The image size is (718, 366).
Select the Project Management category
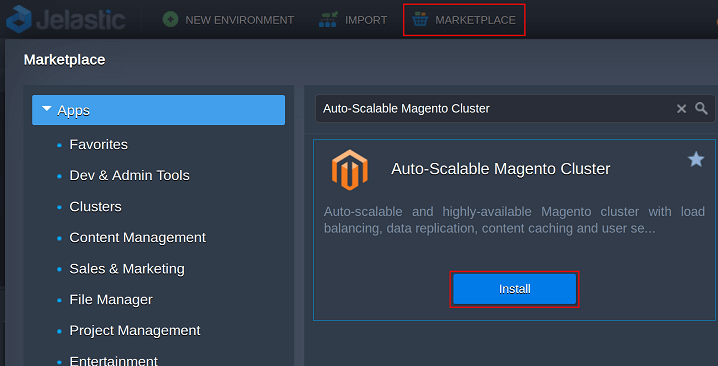click(x=135, y=331)
